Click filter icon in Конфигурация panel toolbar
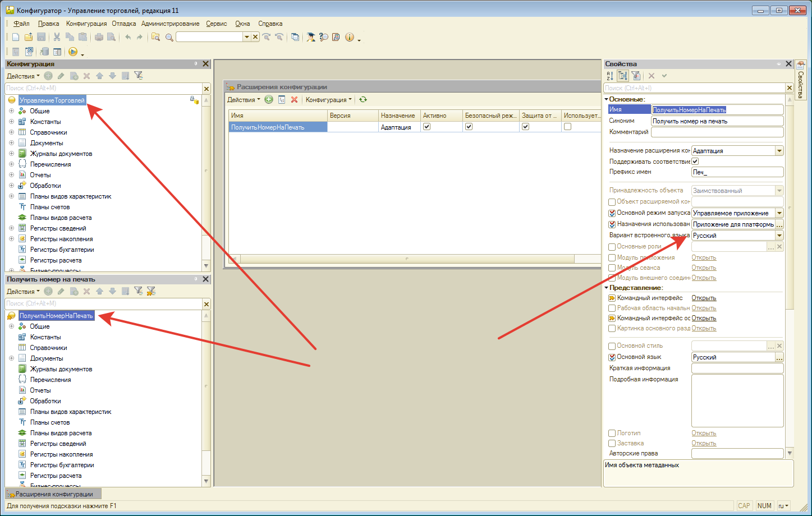Viewport: 812px width, 516px height. (x=139, y=76)
